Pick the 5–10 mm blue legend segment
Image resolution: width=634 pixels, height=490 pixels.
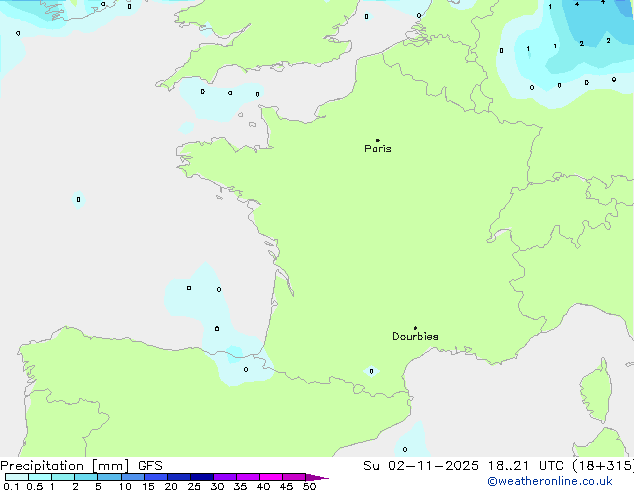(x=109, y=477)
